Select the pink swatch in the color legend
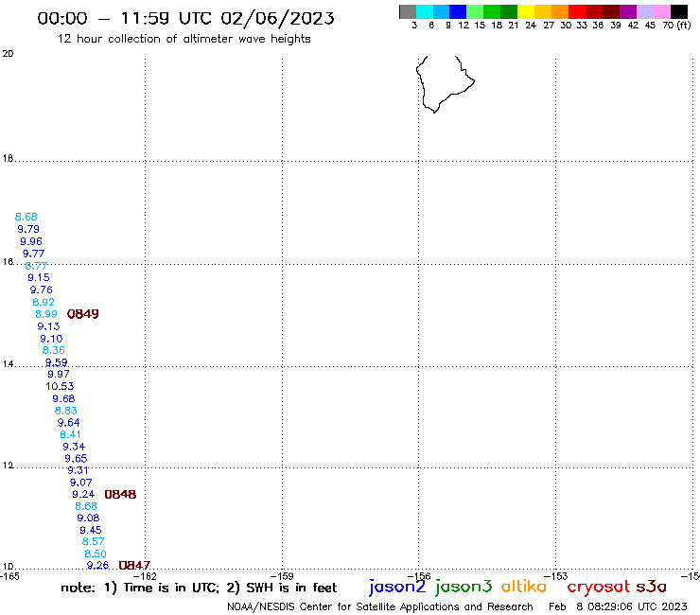 [x=661, y=11]
